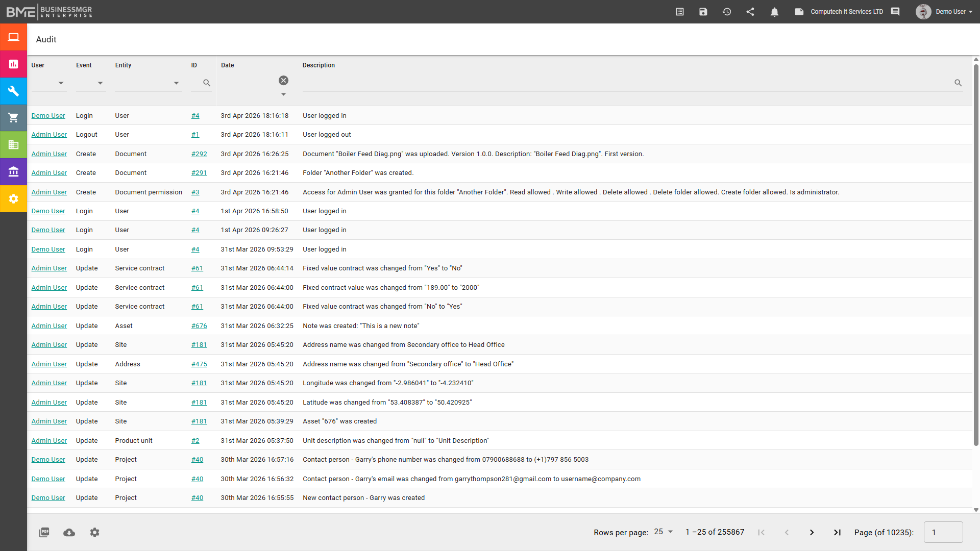Open notifications via the bell icon

tap(774, 11)
